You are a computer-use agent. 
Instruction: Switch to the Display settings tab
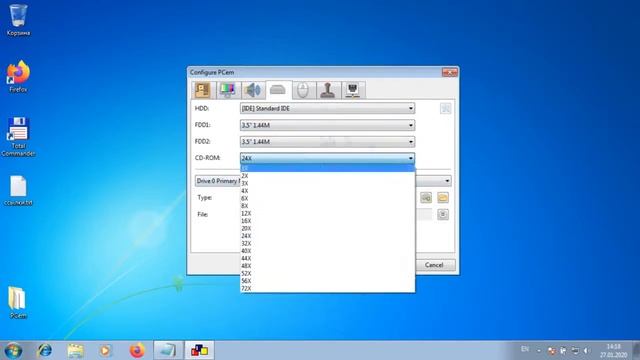227,90
